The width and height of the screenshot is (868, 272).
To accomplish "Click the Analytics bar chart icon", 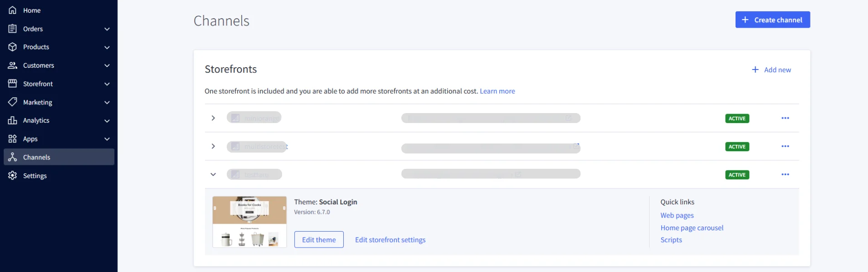I will (x=13, y=120).
